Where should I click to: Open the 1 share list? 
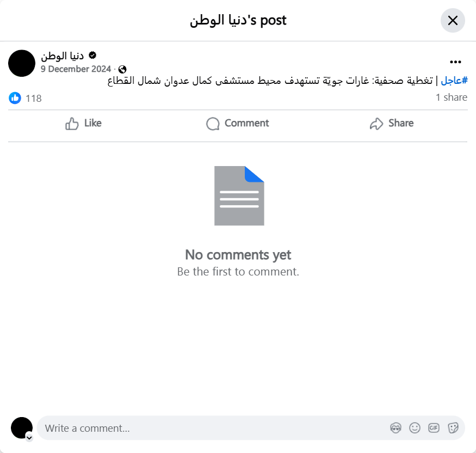452,97
